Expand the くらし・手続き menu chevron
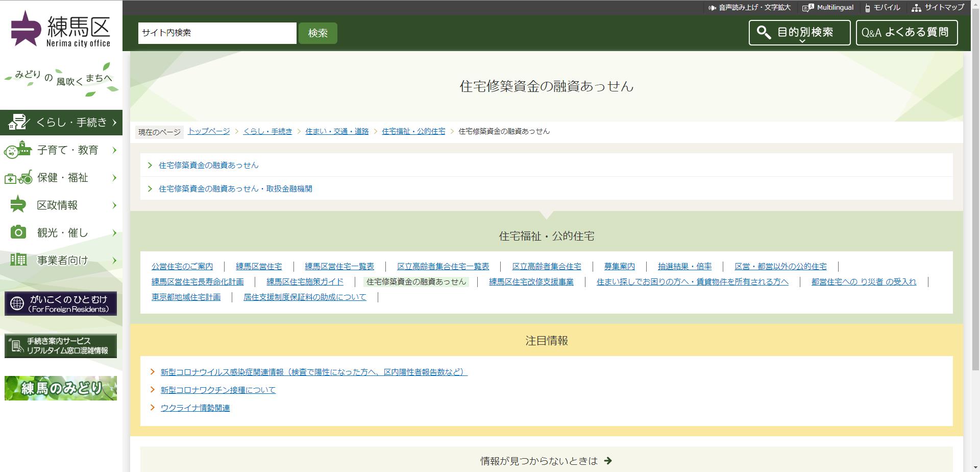This screenshot has height=472, width=980. pos(114,123)
